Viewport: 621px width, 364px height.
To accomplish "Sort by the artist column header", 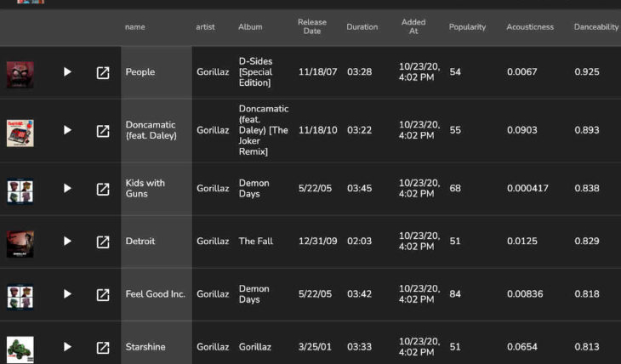I will 205,27.
